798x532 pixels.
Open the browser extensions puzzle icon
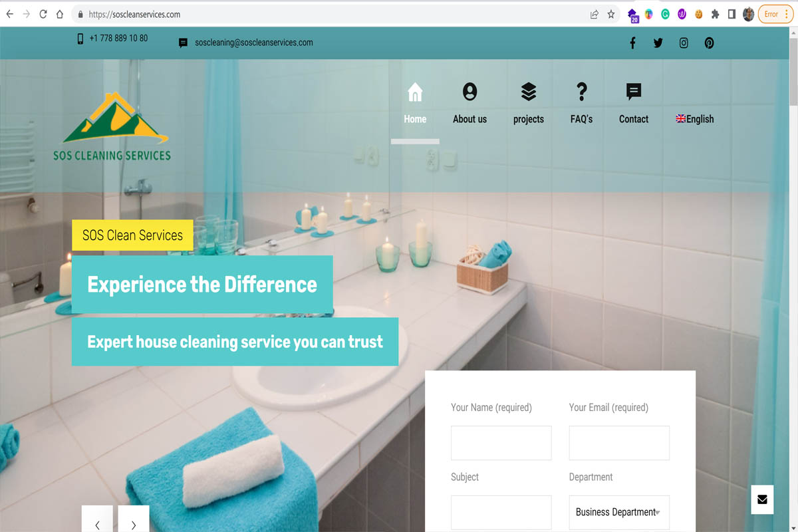click(x=715, y=14)
